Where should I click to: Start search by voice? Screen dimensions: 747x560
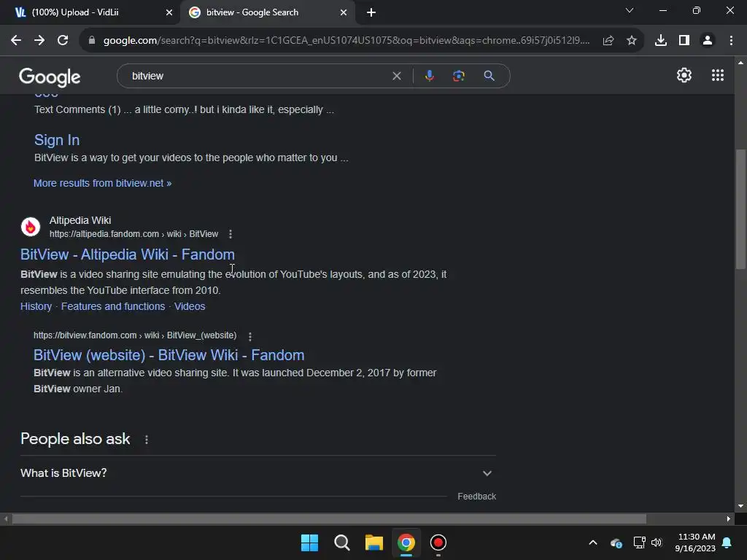click(x=429, y=76)
